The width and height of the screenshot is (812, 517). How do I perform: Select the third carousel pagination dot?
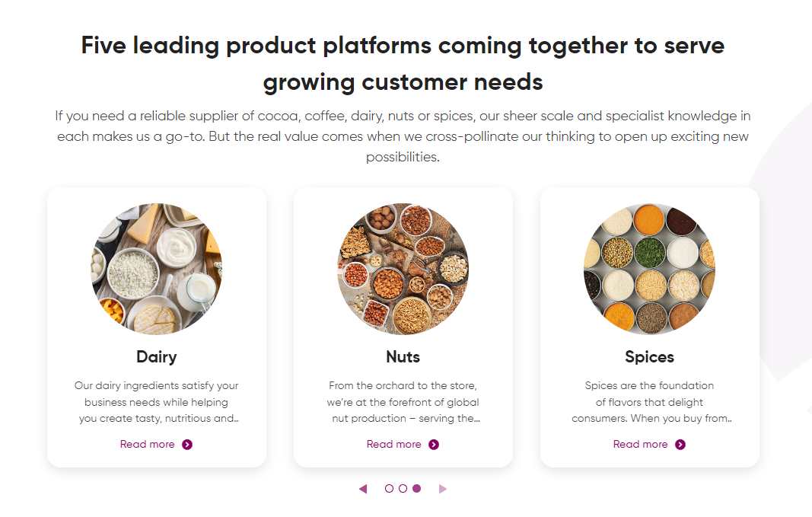pyautogui.click(x=416, y=489)
